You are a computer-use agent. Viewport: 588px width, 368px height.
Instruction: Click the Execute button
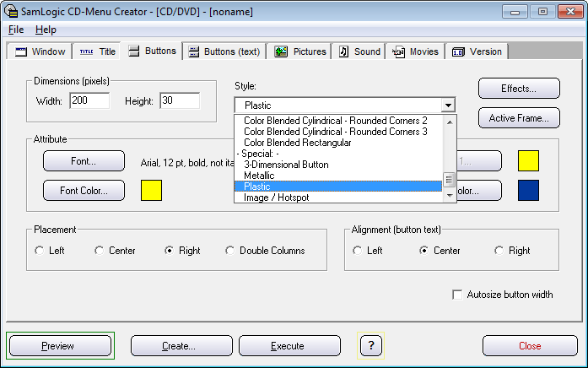point(289,345)
